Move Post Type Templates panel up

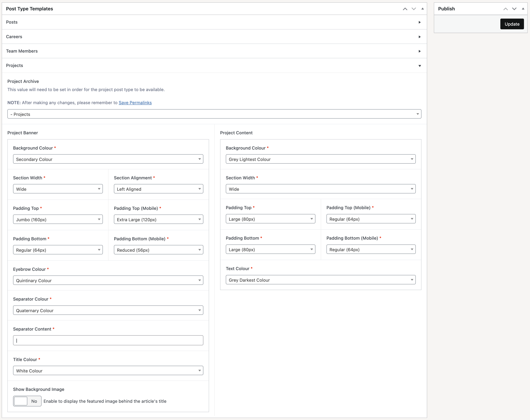click(x=405, y=9)
